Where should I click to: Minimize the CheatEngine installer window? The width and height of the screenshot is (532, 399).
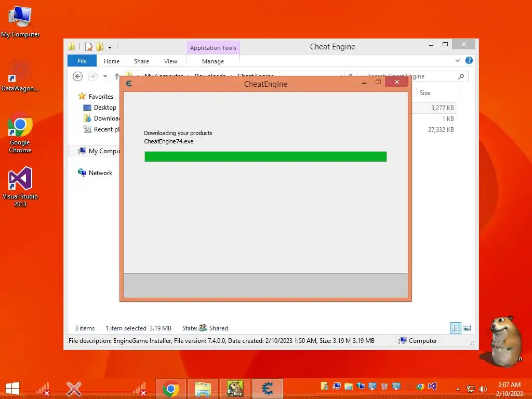click(364, 83)
